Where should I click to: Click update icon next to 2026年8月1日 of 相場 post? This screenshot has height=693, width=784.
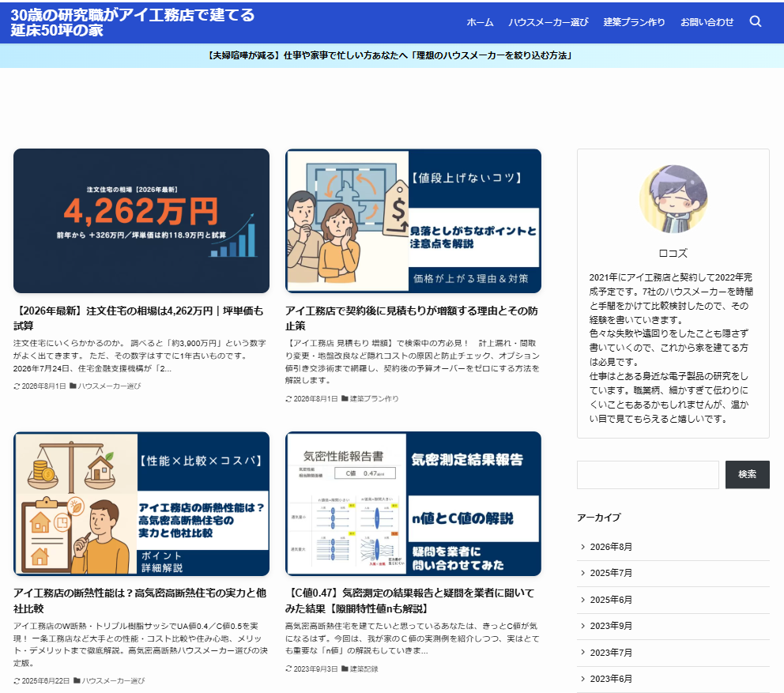tap(17, 386)
